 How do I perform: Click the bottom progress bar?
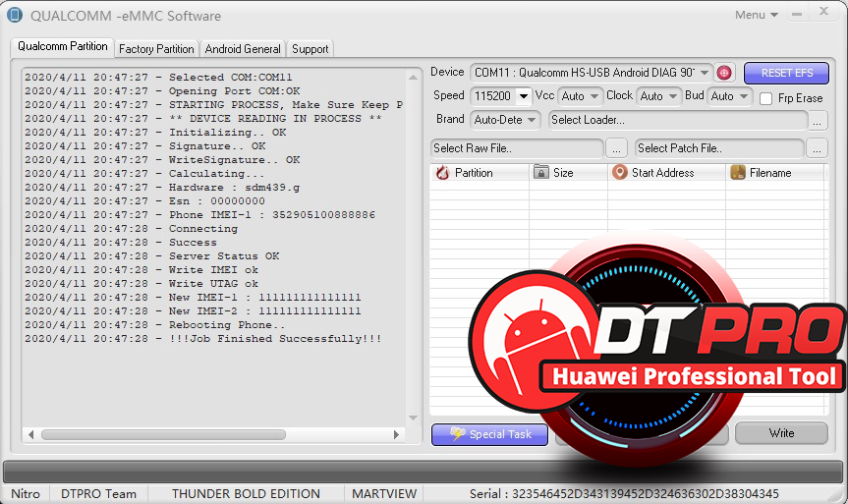pos(423,472)
